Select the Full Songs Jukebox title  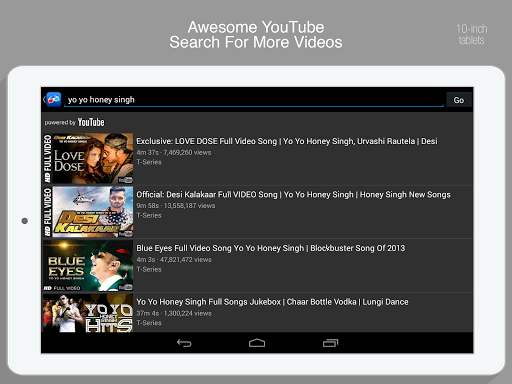[272, 302]
